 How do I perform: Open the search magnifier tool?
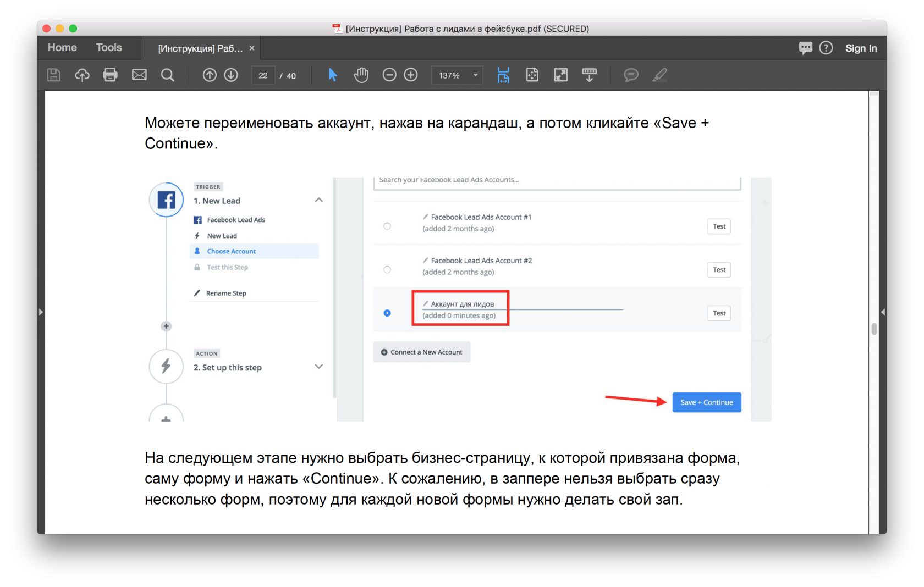coord(168,75)
